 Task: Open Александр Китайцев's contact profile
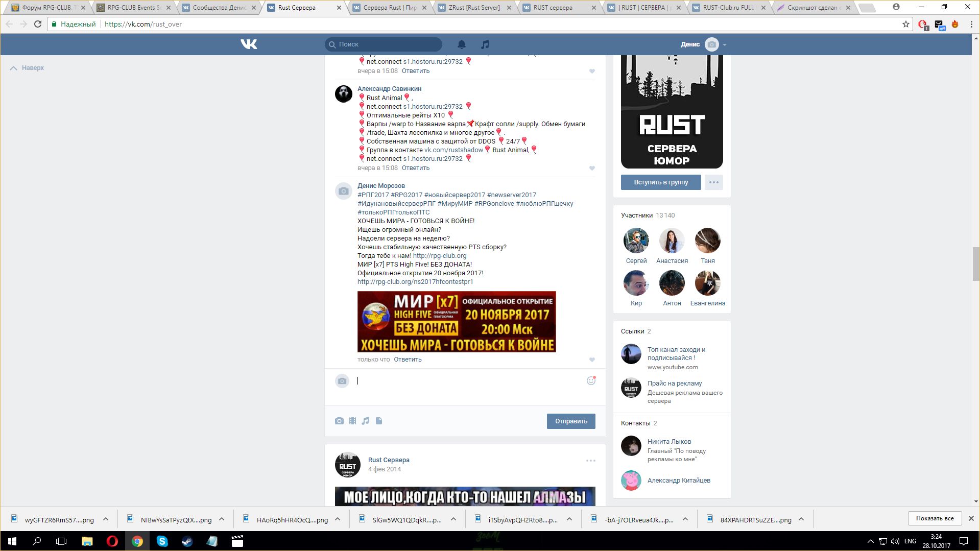pyautogui.click(x=679, y=481)
